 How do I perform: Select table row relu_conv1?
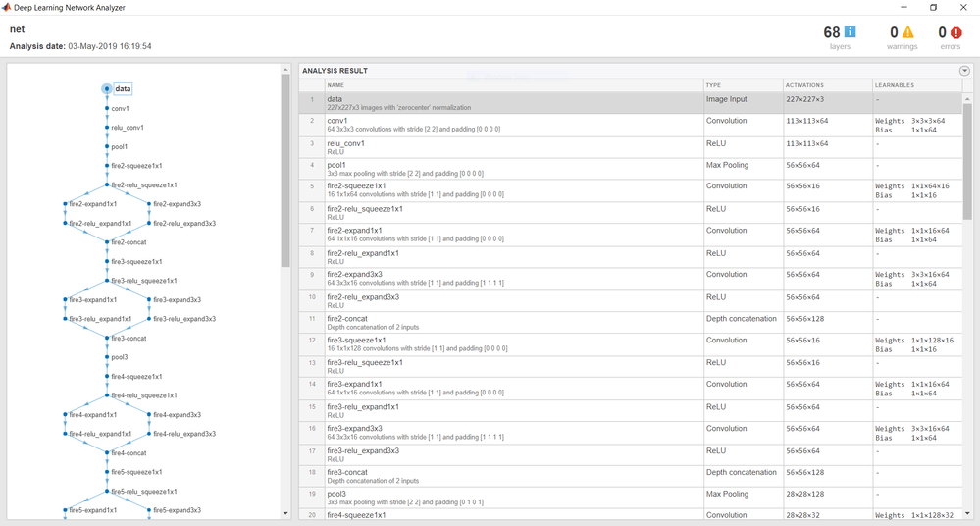click(631, 147)
